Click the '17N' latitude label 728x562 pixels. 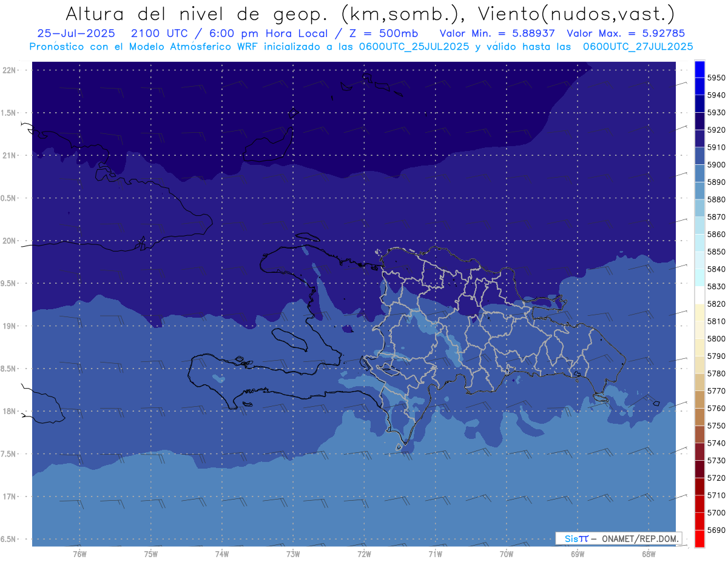(9, 497)
